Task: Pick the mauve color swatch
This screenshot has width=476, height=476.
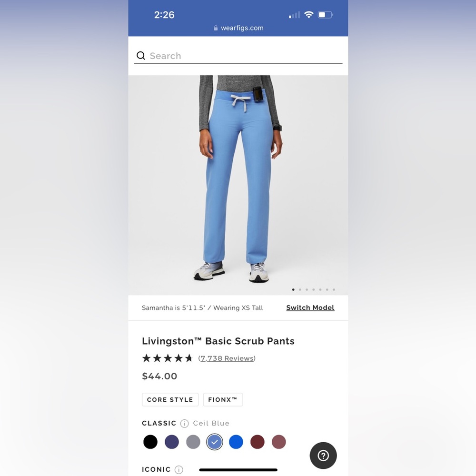Action: point(278,442)
